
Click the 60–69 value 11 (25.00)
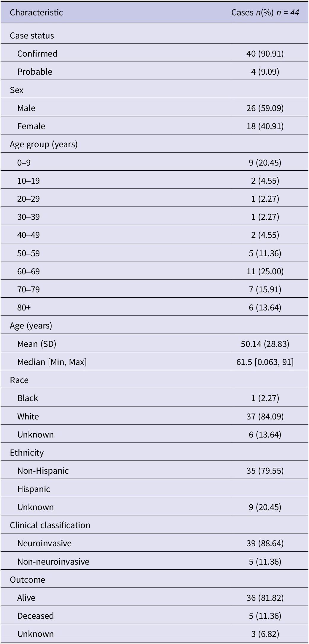point(265,271)
